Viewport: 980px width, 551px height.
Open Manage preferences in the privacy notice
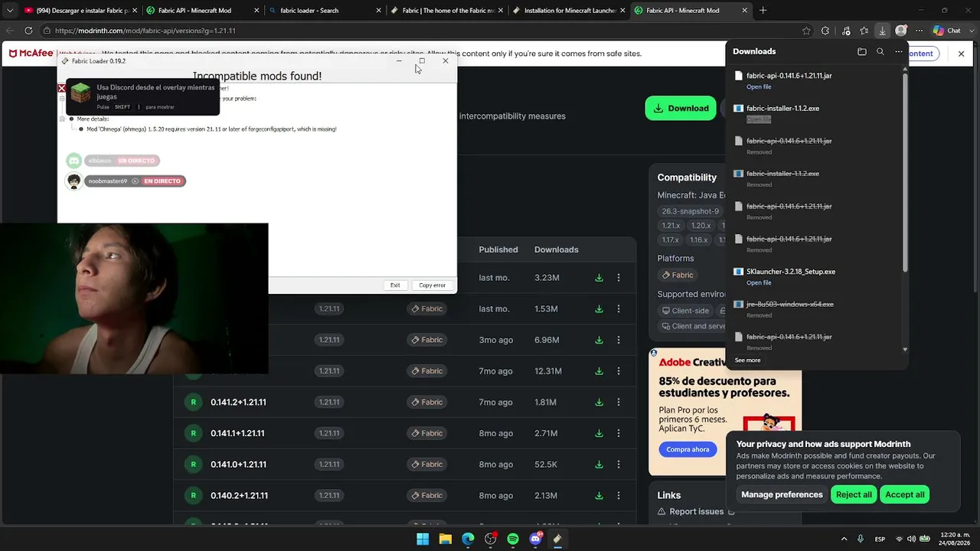[x=782, y=494]
